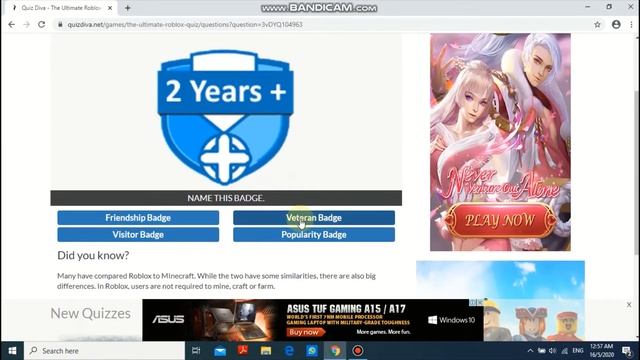Open the volume speaker tray icon

[x=553, y=351]
